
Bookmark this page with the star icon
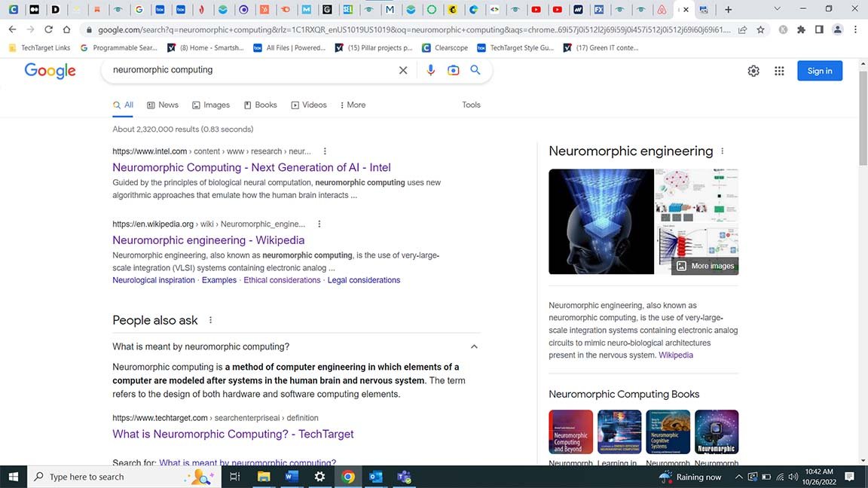pyautogui.click(x=760, y=29)
